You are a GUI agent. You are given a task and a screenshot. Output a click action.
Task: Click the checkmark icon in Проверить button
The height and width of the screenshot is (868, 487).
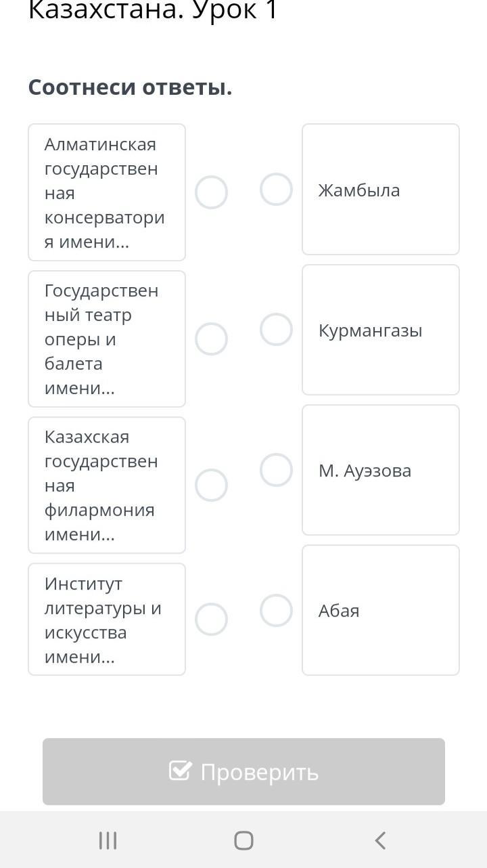click(180, 771)
